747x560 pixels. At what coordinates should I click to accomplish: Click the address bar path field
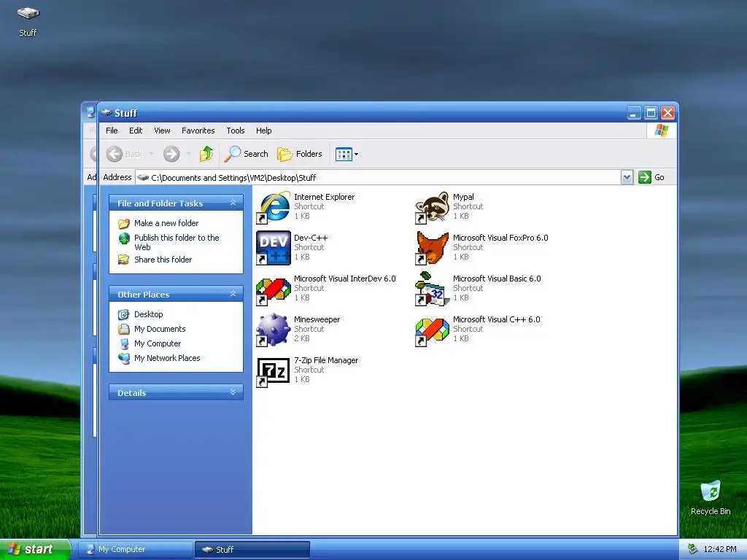point(379,178)
